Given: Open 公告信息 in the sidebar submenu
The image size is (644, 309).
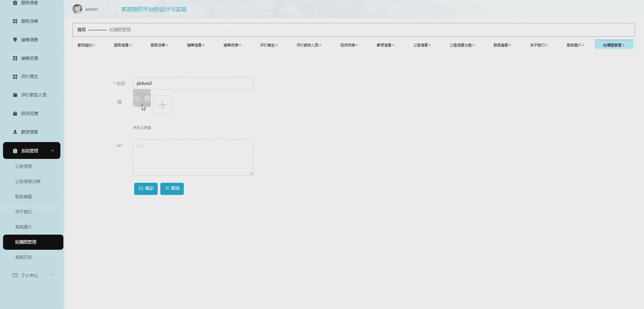Looking at the screenshot, I should (23, 166).
